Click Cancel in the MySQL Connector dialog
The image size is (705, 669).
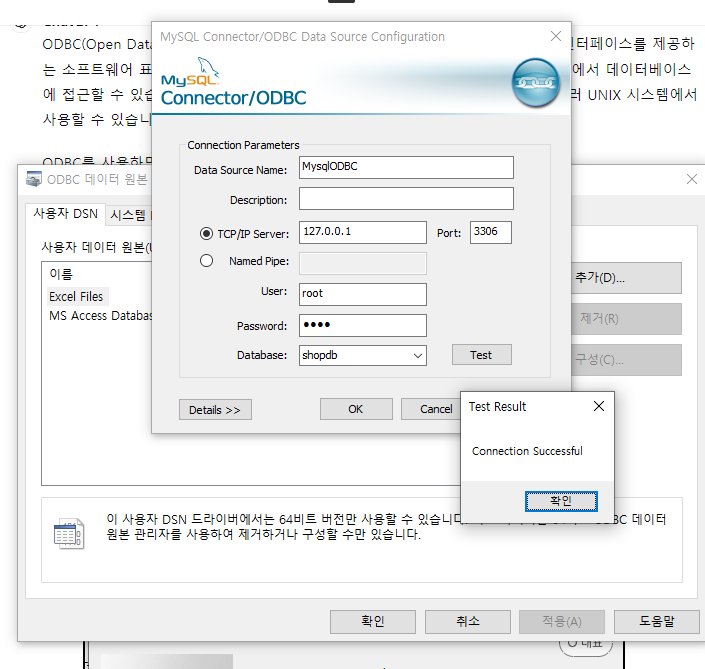(431, 409)
